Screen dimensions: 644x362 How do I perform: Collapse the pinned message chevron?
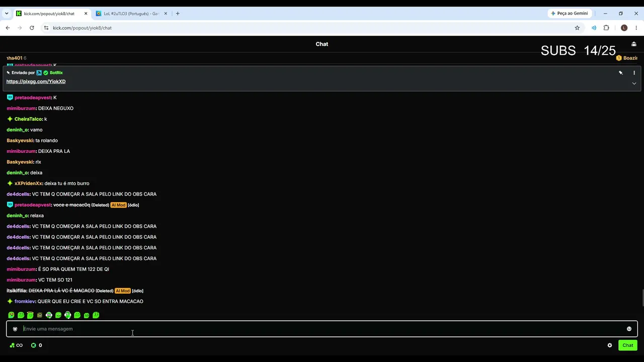[634, 83]
